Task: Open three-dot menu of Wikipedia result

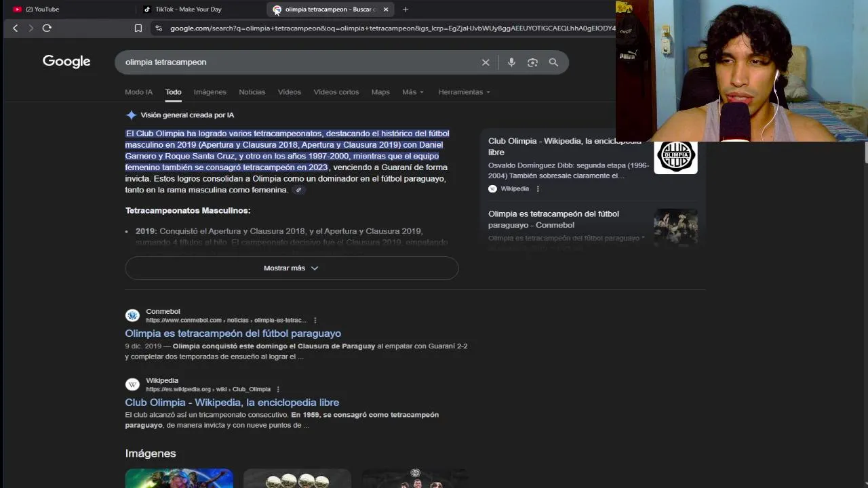Action: (x=278, y=389)
